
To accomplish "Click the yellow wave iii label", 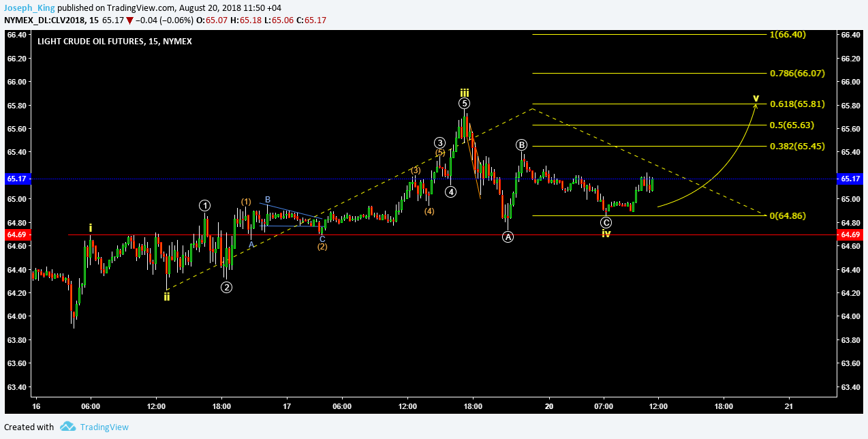I will (x=464, y=92).
